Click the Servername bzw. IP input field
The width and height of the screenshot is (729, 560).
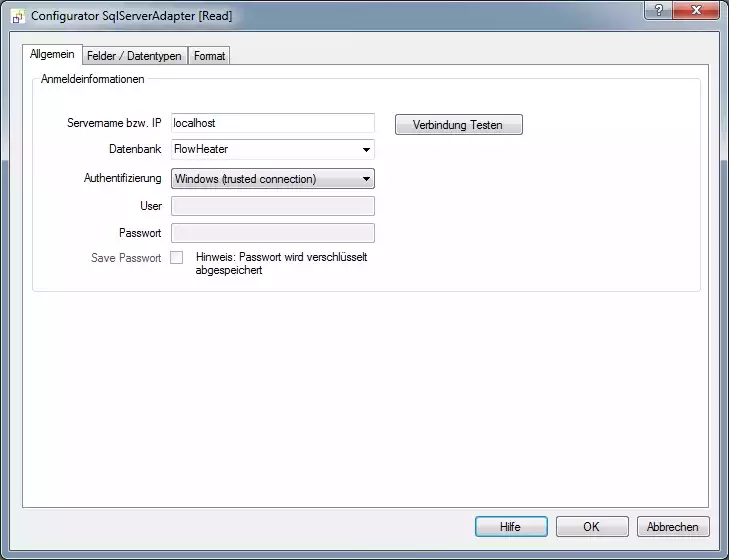click(272, 123)
